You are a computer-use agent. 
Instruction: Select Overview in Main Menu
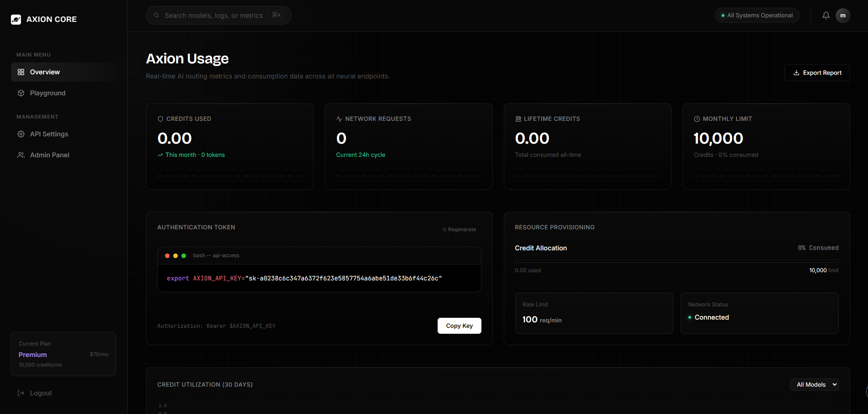point(44,72)
